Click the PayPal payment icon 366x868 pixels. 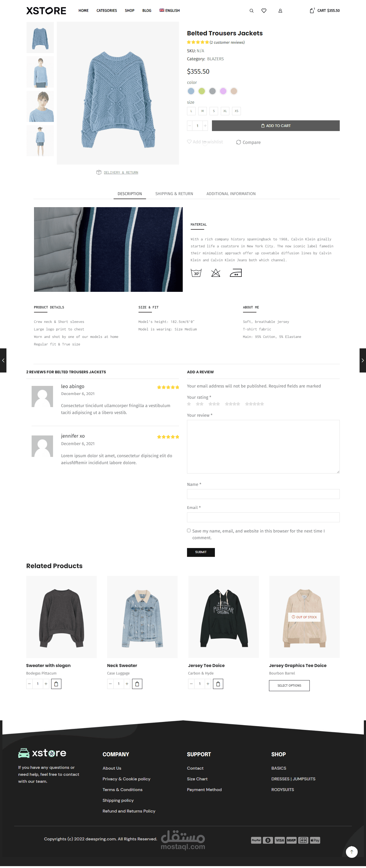point(256,840)
